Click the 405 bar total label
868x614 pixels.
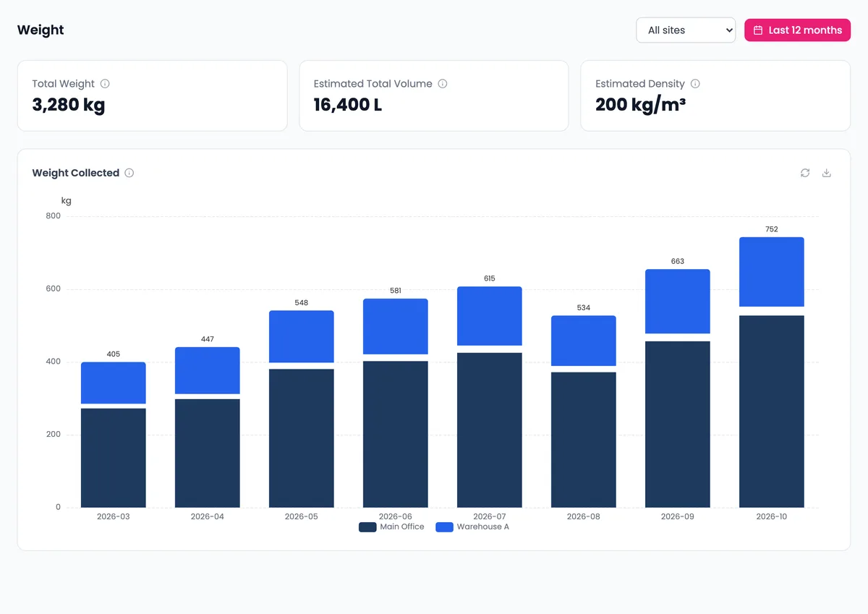point(114,354)
